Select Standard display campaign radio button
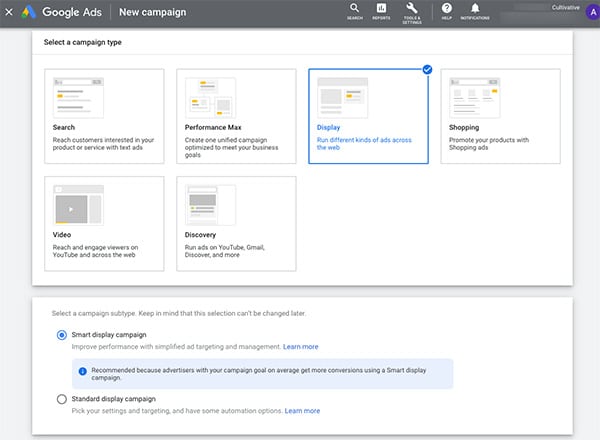 coord(62,399)
